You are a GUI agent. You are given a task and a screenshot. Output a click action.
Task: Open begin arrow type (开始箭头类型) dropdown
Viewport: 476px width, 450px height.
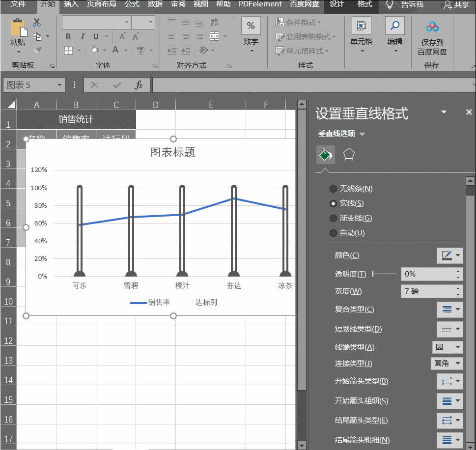450,381
